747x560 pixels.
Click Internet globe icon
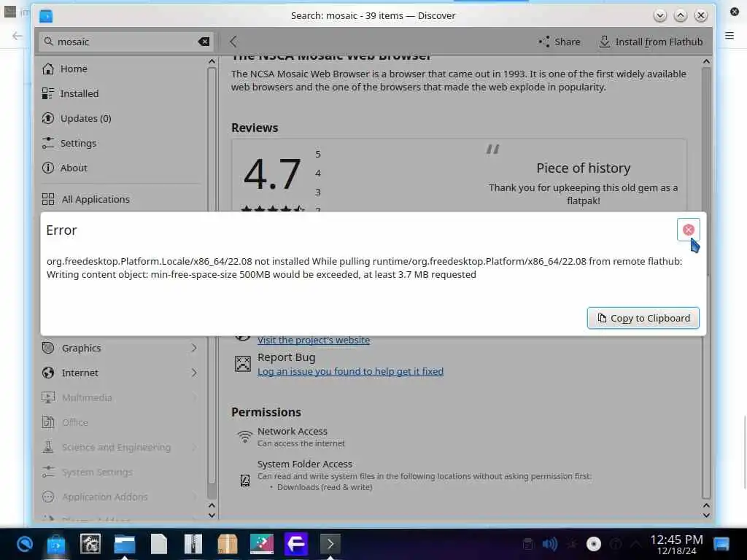pyautogui.click(x=48, y=373)
